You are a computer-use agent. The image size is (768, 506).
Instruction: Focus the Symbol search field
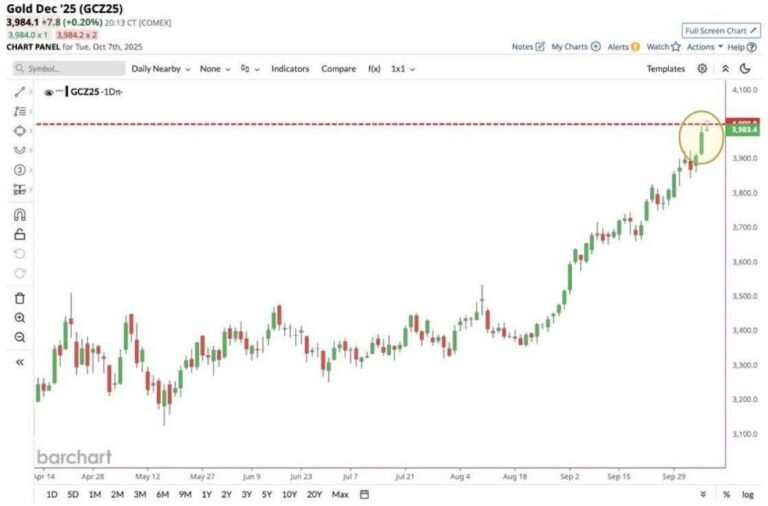pyautogui.click(x=69, y=69)
